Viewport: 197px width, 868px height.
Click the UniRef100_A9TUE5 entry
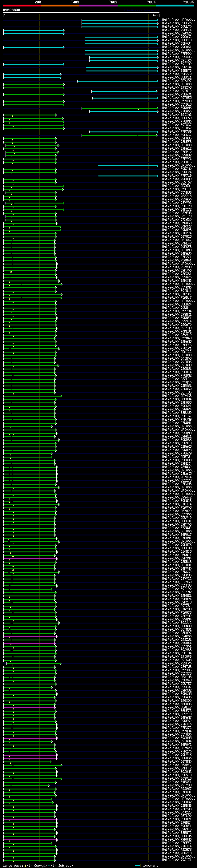click(177, 98)
